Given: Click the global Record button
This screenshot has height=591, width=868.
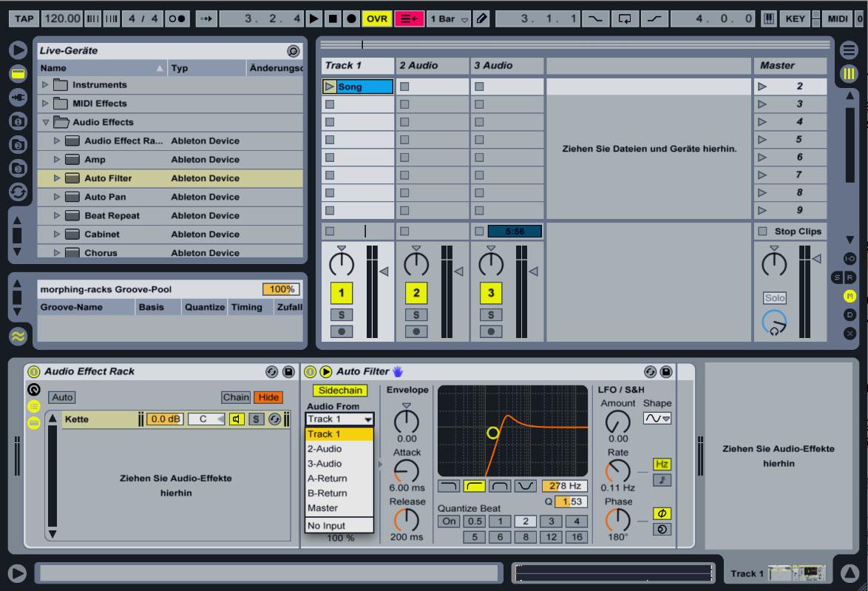Looking at the screenshot, I should 351,18.
